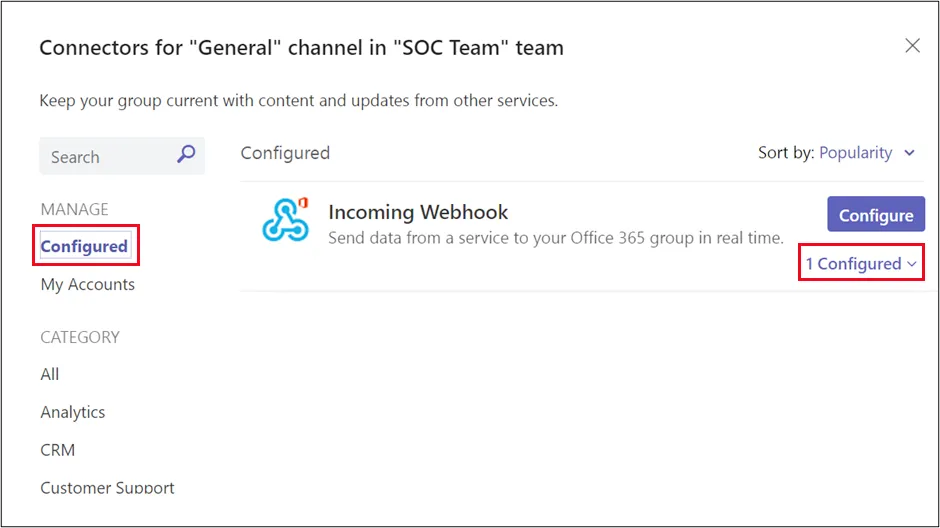Screen dimensions: 940x528
Task: Close the Connectors dialog
Action: [x=912, y=46]
